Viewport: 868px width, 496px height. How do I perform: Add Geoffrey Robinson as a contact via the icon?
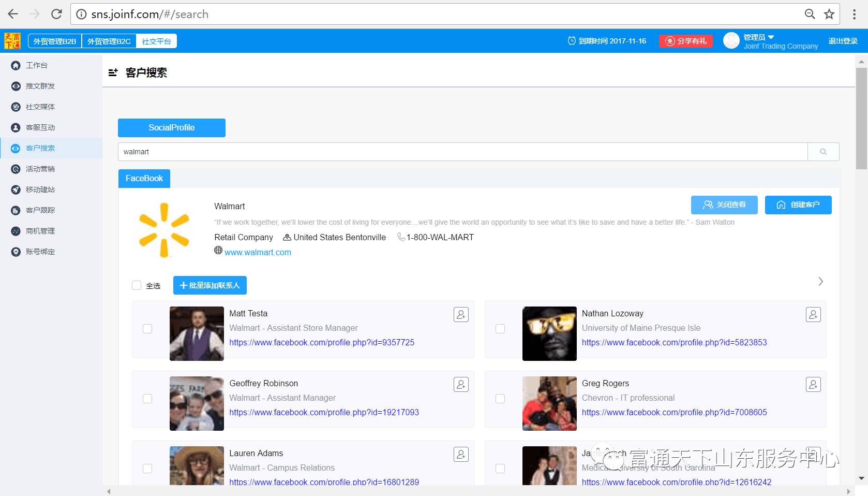461,385
